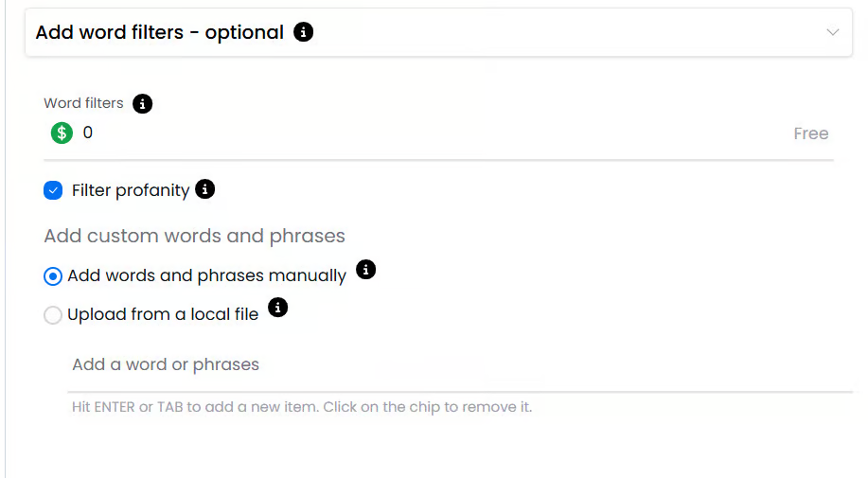Click the Add words and phrases manually label
The image size is (868, 478).
click(206, 276)
